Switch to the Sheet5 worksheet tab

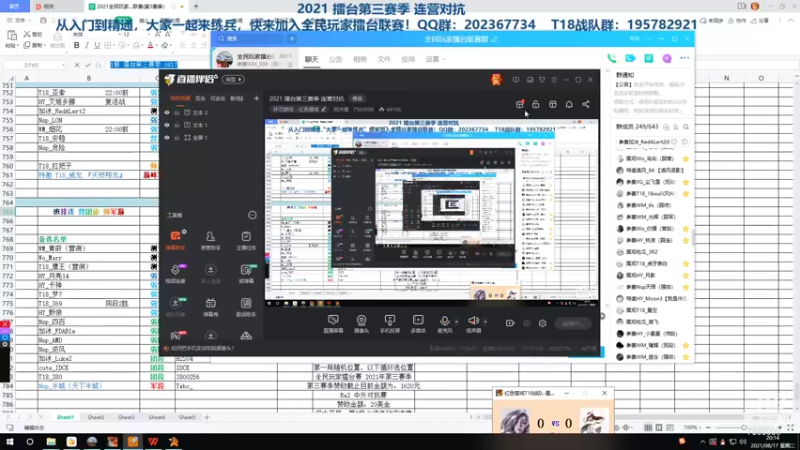(187, 417)
